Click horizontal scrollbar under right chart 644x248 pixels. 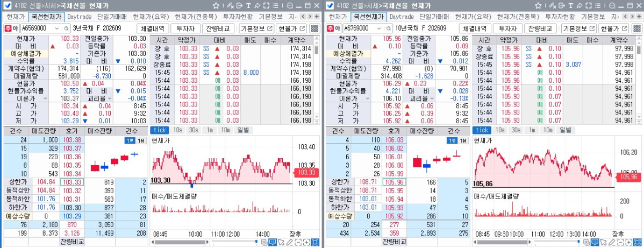[503, 242]
